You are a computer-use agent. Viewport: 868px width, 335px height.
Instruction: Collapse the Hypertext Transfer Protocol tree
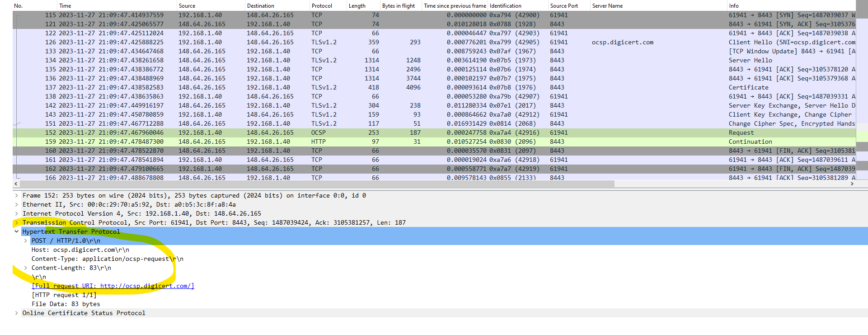pos(17,232)
